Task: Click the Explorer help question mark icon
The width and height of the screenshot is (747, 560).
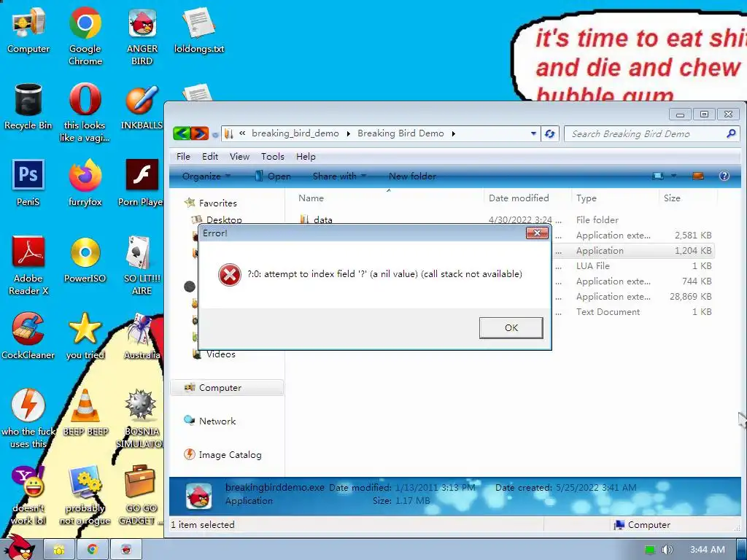Action: (x=724, y=176)
